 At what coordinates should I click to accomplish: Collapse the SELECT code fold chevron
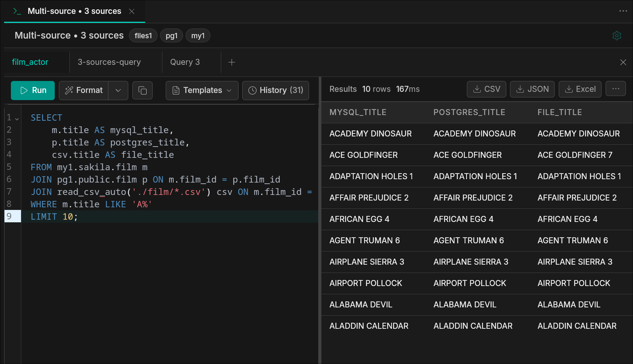(17, 118)
